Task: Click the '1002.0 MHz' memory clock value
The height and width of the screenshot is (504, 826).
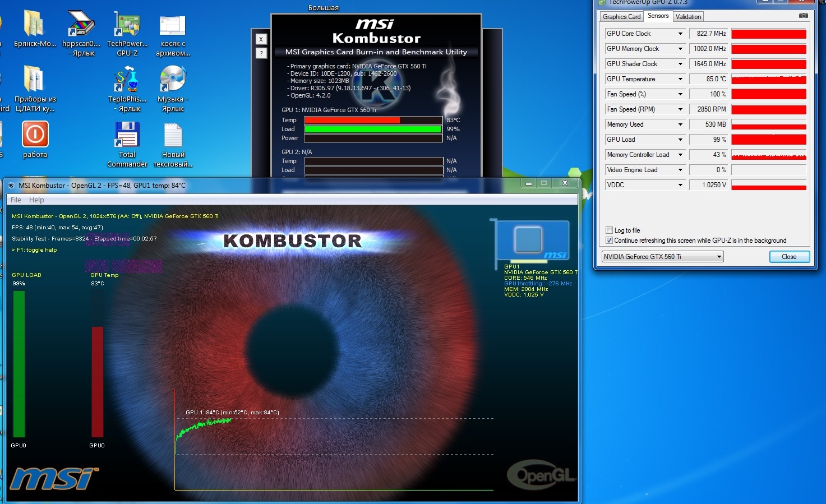Action: [708, 49]
